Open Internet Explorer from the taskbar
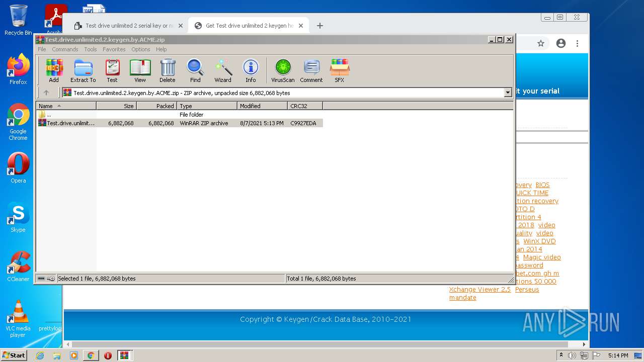The height and width of the screenshot is (362, 644). (x=40, y=355)
